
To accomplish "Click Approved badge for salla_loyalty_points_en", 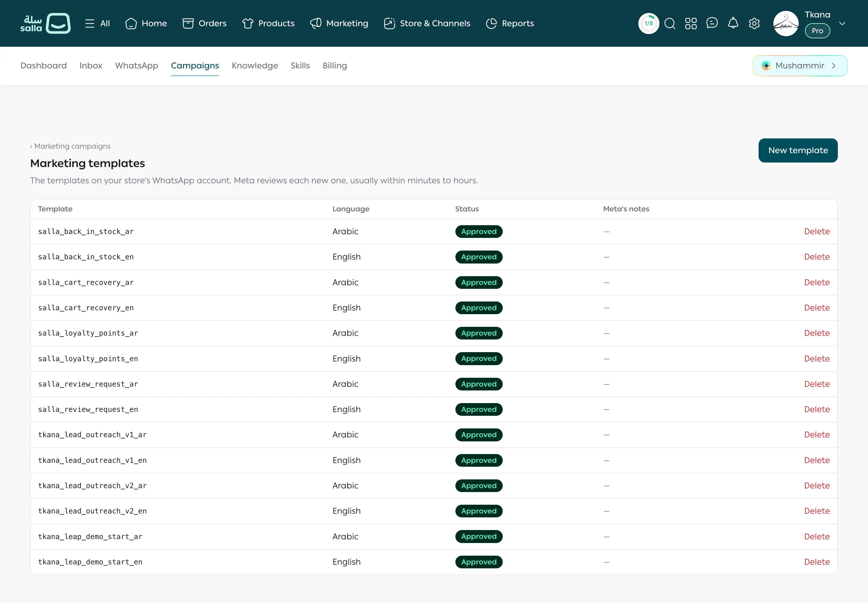I will tap(479, 358).
